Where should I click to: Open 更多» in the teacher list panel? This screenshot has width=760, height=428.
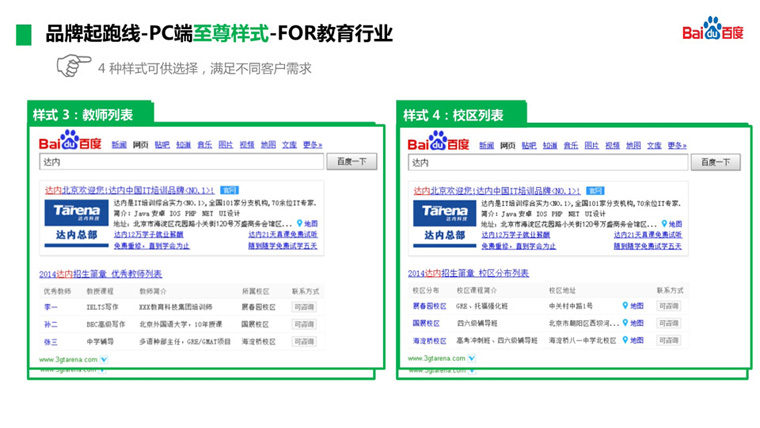coord(312,144)
